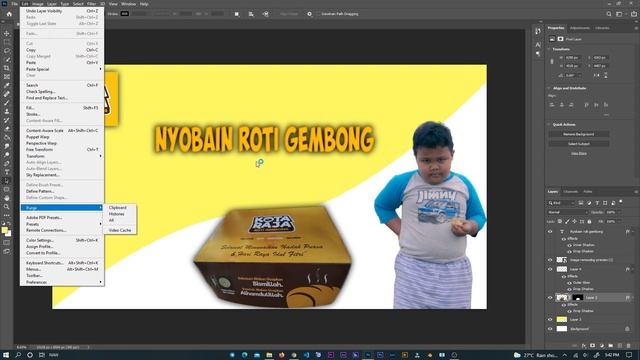Click the Select Subject button
The width and height of the screenshot is (640, 360).
(x=579, y=144)
